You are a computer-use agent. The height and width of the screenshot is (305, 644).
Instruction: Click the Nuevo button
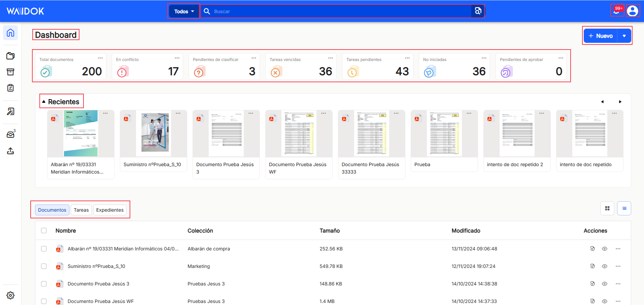(601, 36)
